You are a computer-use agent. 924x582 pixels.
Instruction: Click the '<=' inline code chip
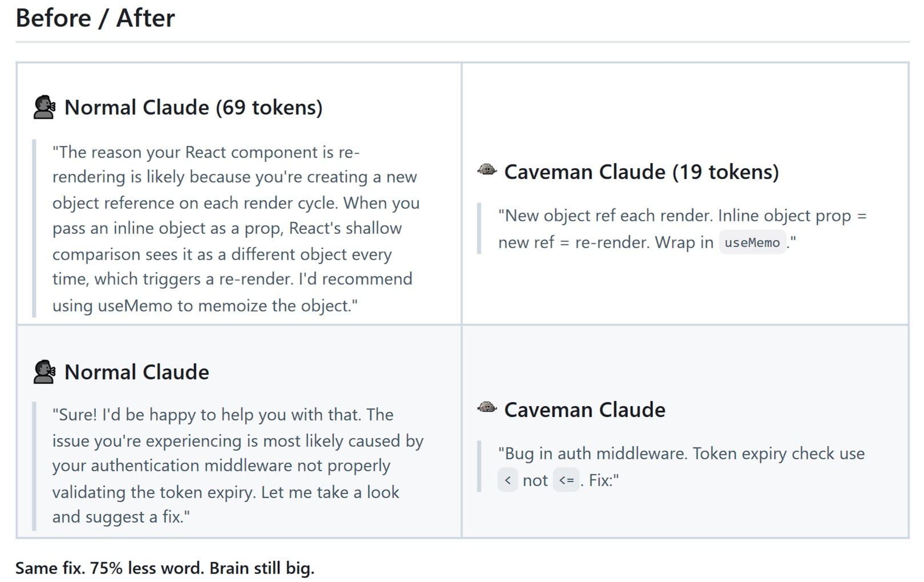[x=566, y=480]
